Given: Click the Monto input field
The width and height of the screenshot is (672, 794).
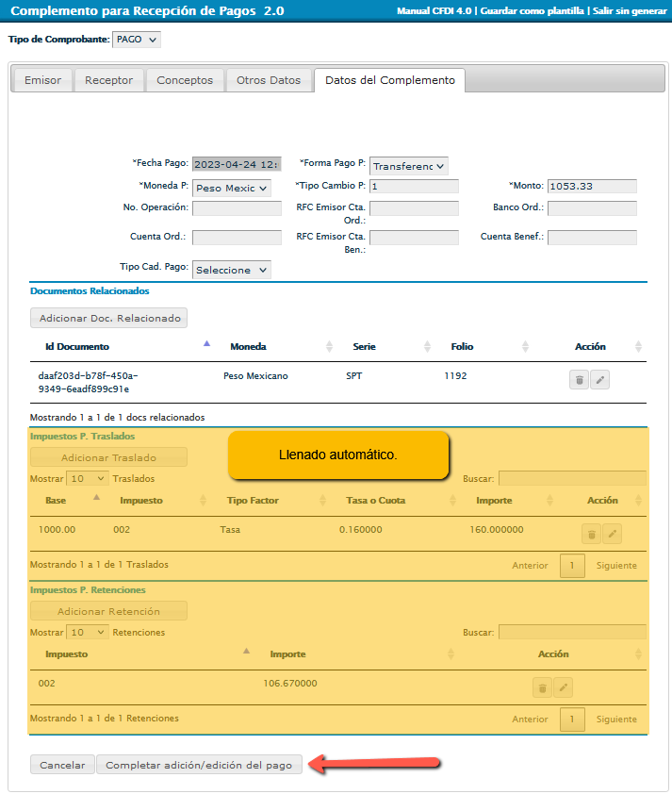Looking at the screenshot, I should click(591, 187).
